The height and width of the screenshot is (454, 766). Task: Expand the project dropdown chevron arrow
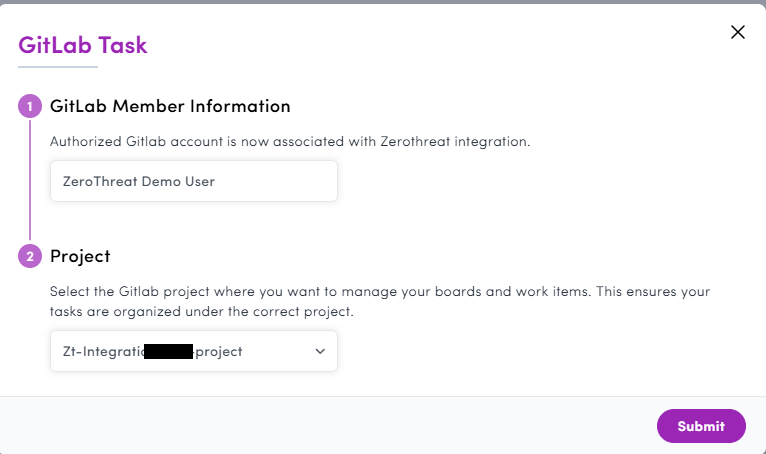click(x=320, y=351)
